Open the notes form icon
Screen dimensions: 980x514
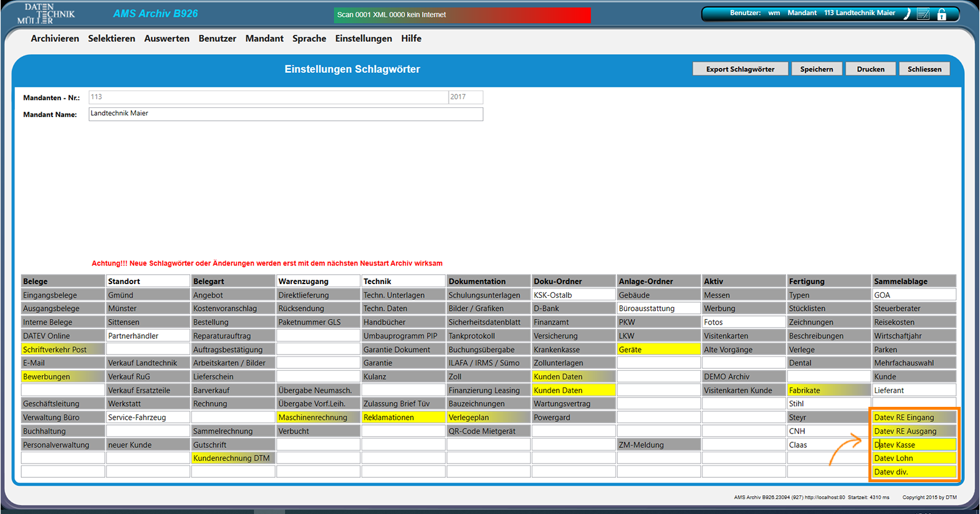[923, 14]
